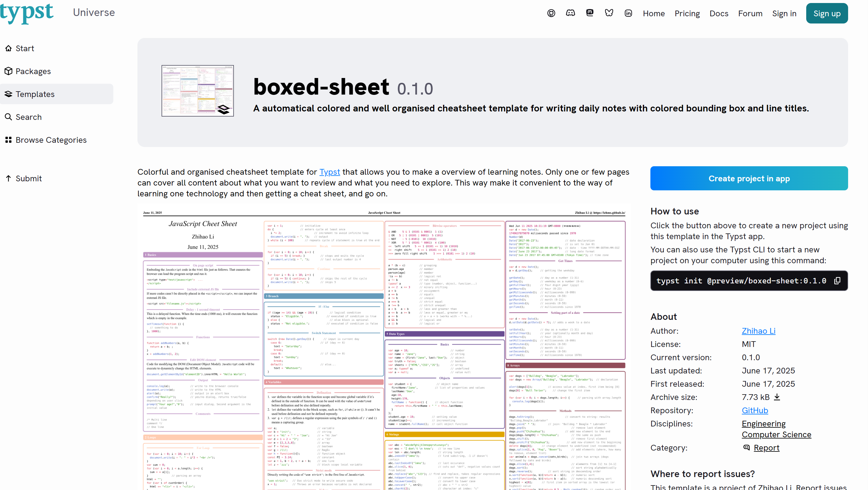Open Browse Categories in sidebar
868x490 pixels.
pyautogui.click(x=57, y=140)
